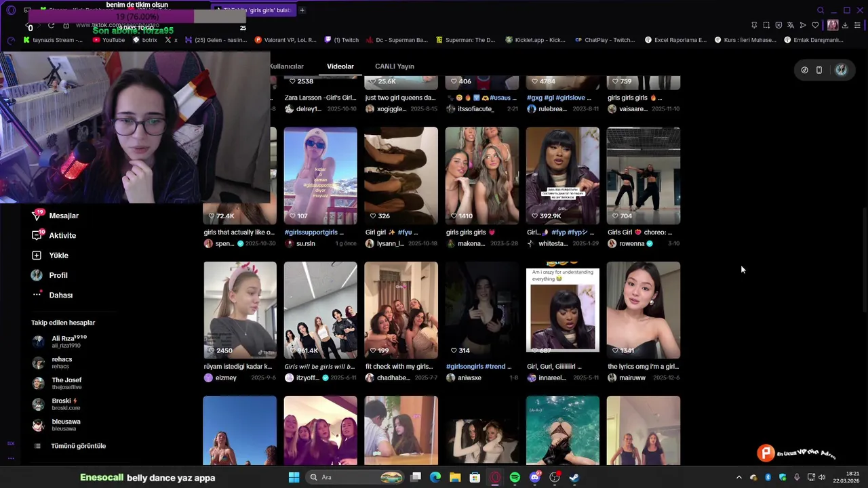Screen dimensions: 868x488
Task: Open the followed account The Josef
Action: (x=58, y=384)
